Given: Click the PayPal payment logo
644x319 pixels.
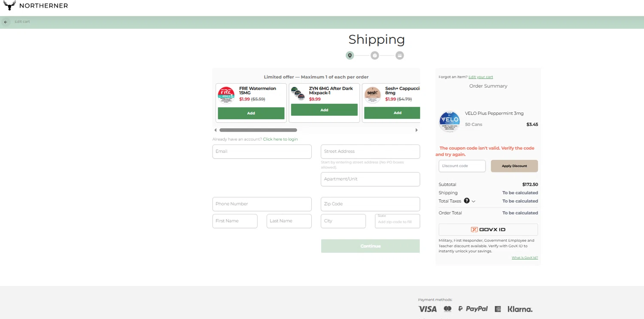Looking at the screenshot, I should click(473, 309).
